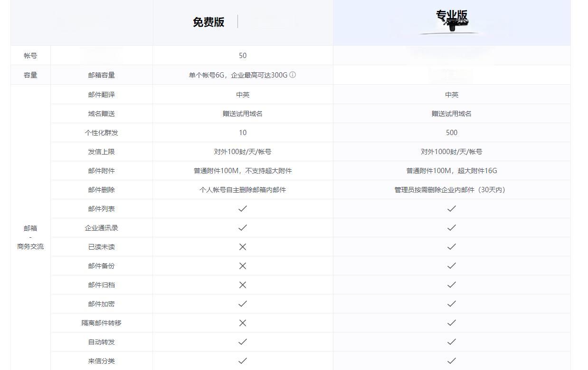Click the 专业版 checkmark for 邮件加密

pyautogui.click(x=452, y=304)
